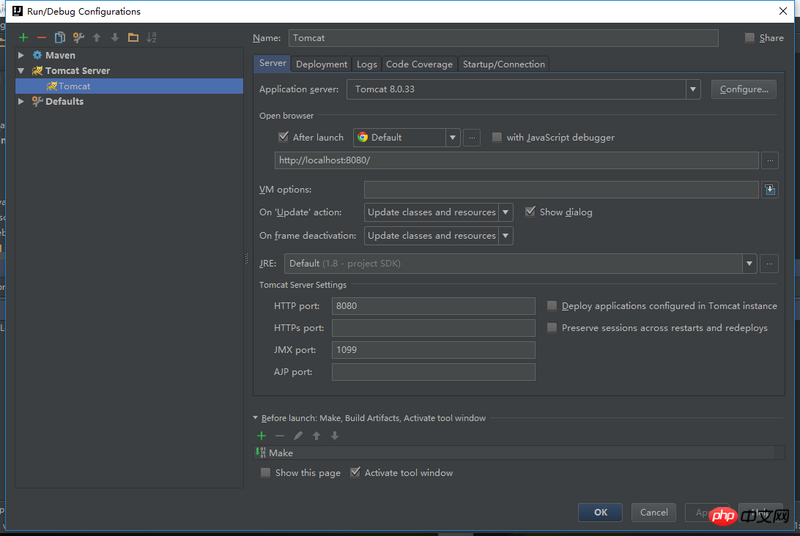The image size is (800, 536).
Task: Check the Show this page checkbox
Action: 265,473
